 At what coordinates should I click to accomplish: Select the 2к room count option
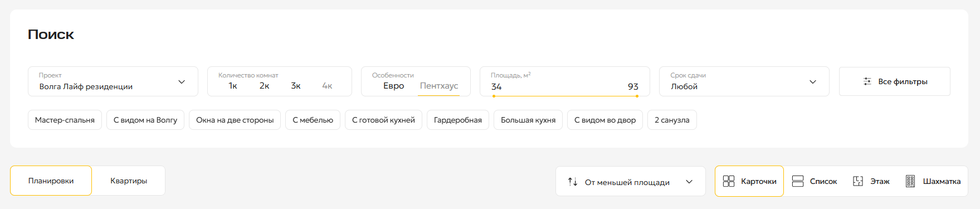pyautogui.click(x=264, y=86)
